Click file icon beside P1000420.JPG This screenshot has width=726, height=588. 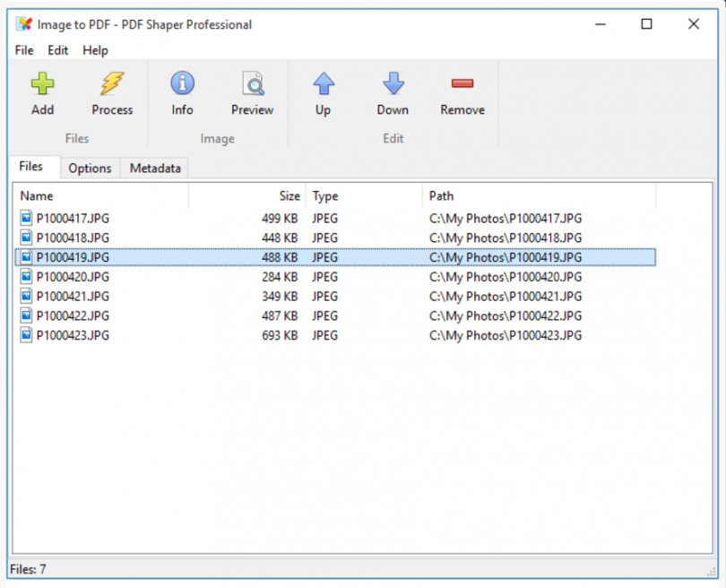pyautogui.click(x=26, y=276)
